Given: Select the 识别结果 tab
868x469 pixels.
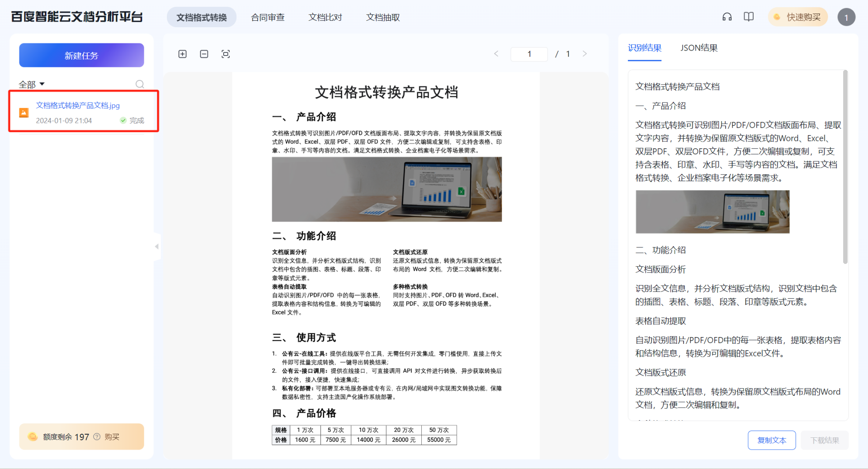Looking at the screenshot, I should pyautogui.click(x=645, y=48).
